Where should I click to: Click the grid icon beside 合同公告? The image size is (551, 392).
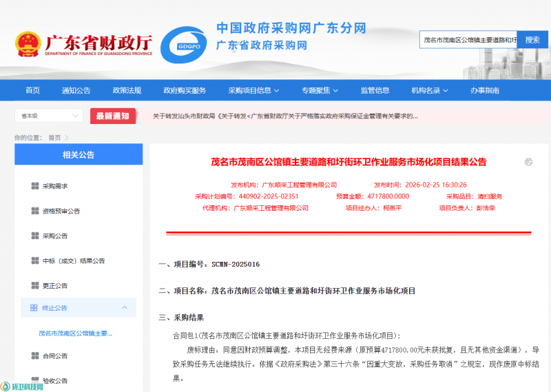coord(35,355)
